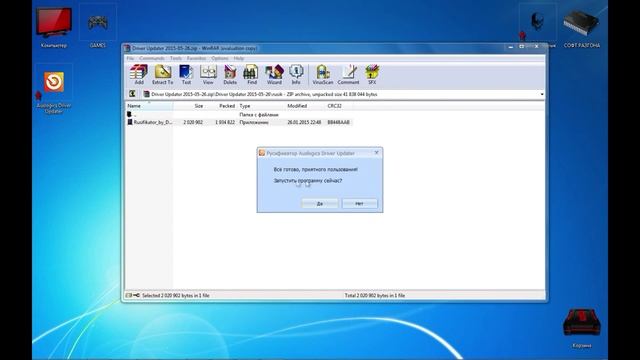Click the Нет button in the dialog
The image size is (640, 360).
tap(359, 203)
